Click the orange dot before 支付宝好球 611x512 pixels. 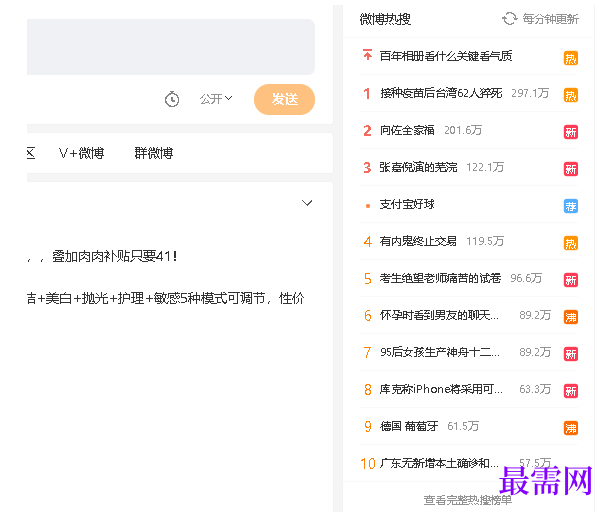[x=367, y=206]
